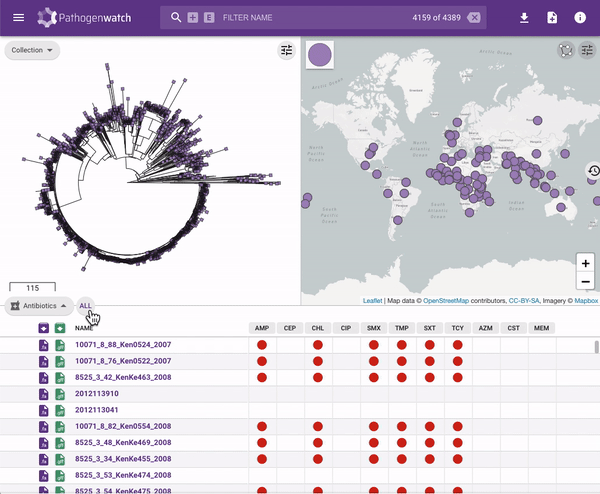The width and height of the screenshot is (600, 494).
Task: Click the download icon in the header
Action: tap(524, 18)
